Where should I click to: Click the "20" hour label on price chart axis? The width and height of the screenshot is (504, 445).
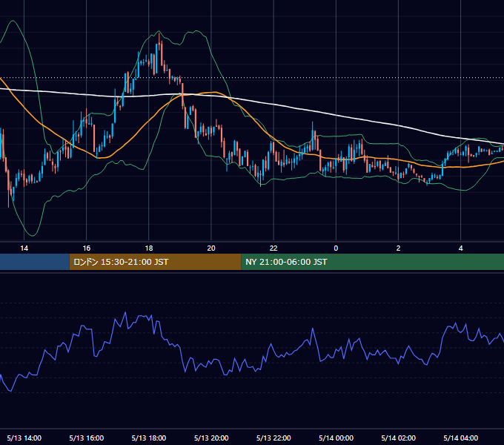point(211,248)
